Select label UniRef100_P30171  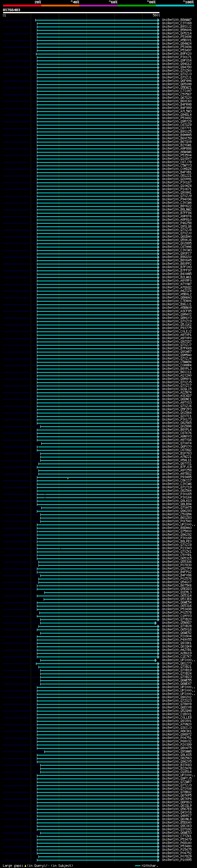point(177,57)
